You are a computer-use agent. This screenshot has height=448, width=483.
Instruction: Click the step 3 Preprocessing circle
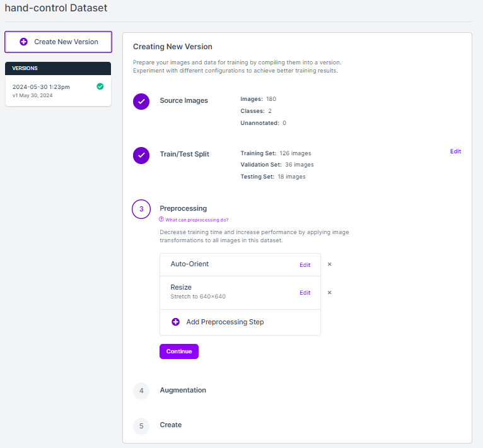pyautogui.click(x=141, y=209)
